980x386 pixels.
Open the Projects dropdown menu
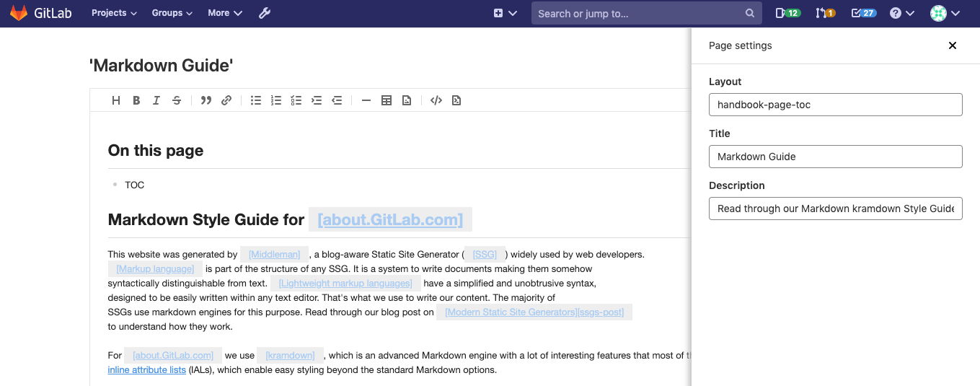click(114, 13)
